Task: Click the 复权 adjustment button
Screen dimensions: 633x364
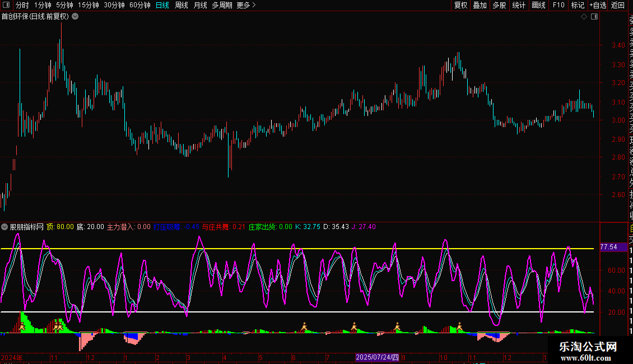Action: 460,5
